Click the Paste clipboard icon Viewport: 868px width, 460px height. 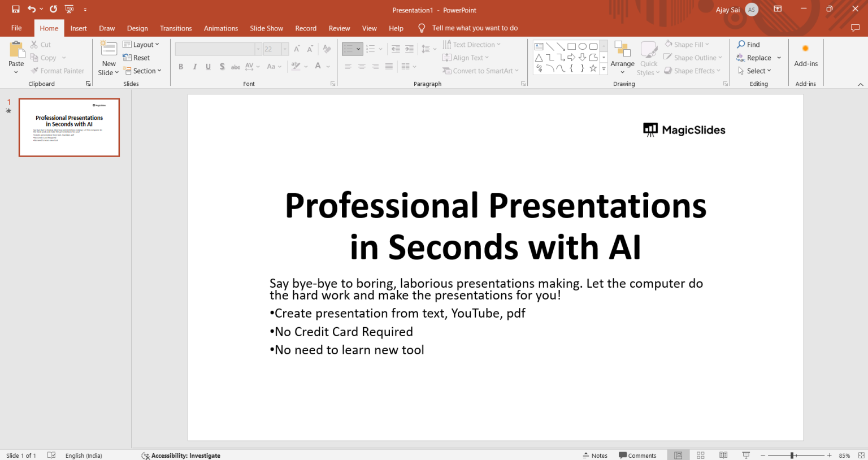[x=16, y=50]
